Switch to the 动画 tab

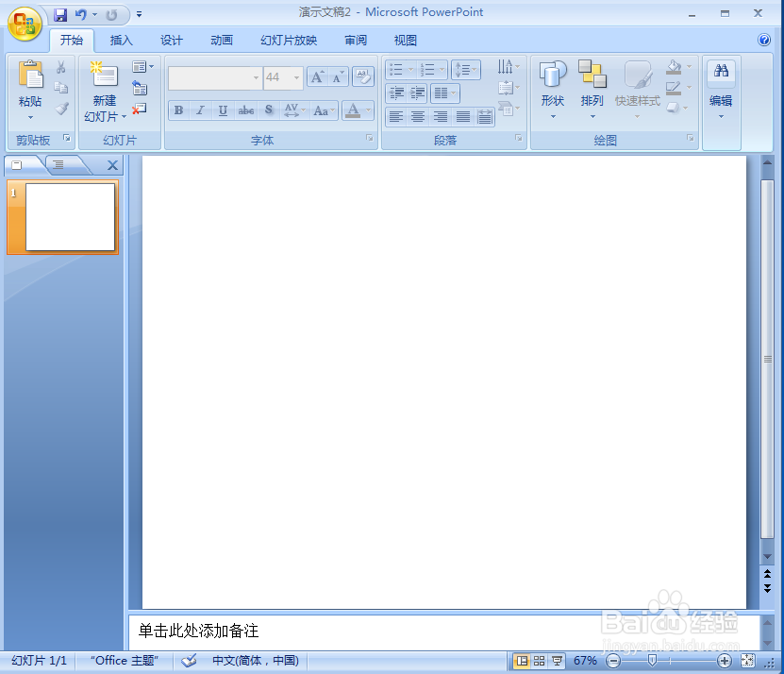[222, 41]
